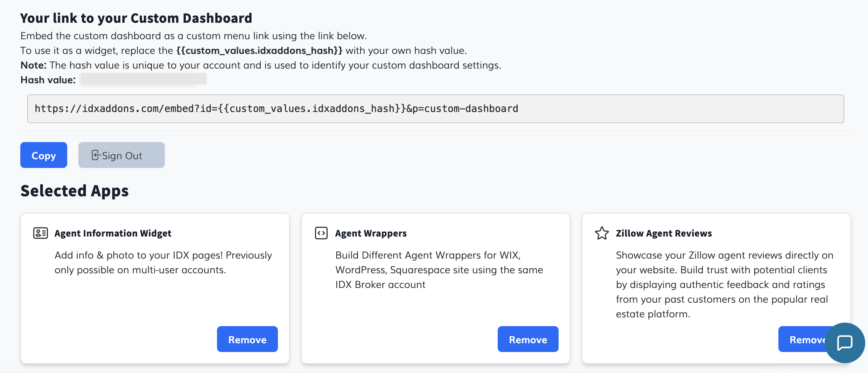868x373 pixels.
Task: Remove the Zillow Agent Reviews app
Action: [x=803, y=339]
